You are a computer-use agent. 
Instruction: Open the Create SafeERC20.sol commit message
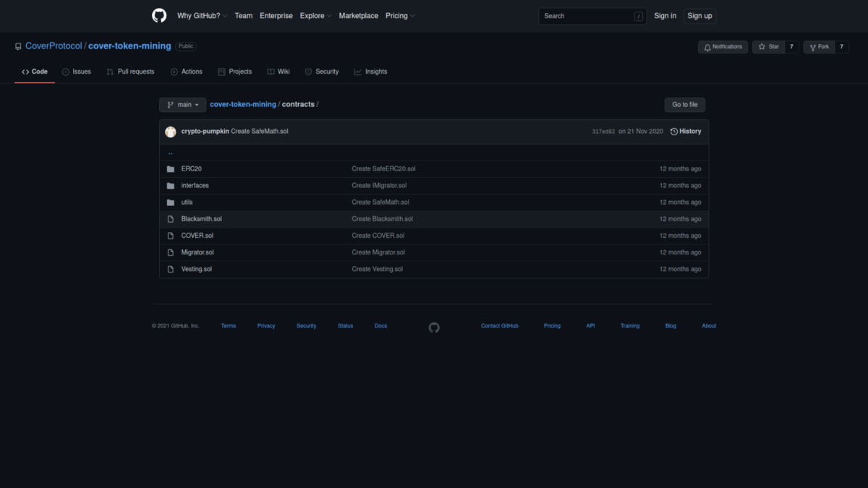383,169
